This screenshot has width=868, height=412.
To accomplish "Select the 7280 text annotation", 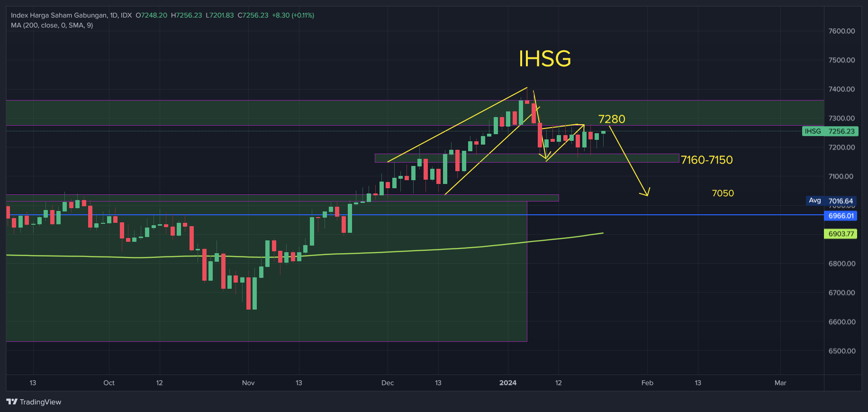I will coord(612,119).
